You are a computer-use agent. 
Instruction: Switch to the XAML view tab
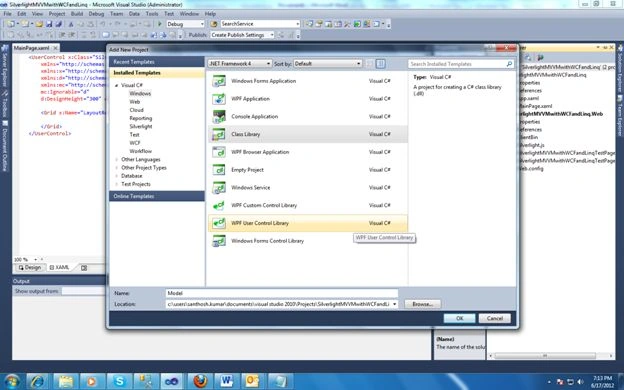point(59,268)
